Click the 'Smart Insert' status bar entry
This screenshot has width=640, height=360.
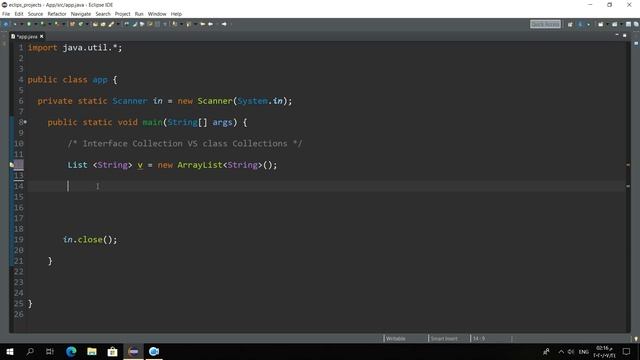pos(444,338)
